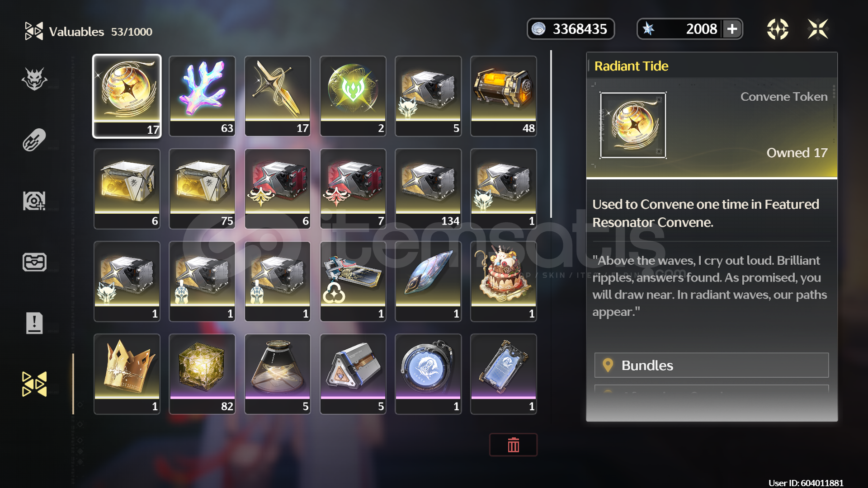Open the circular gold icon next to Astrite

(778, 29)
